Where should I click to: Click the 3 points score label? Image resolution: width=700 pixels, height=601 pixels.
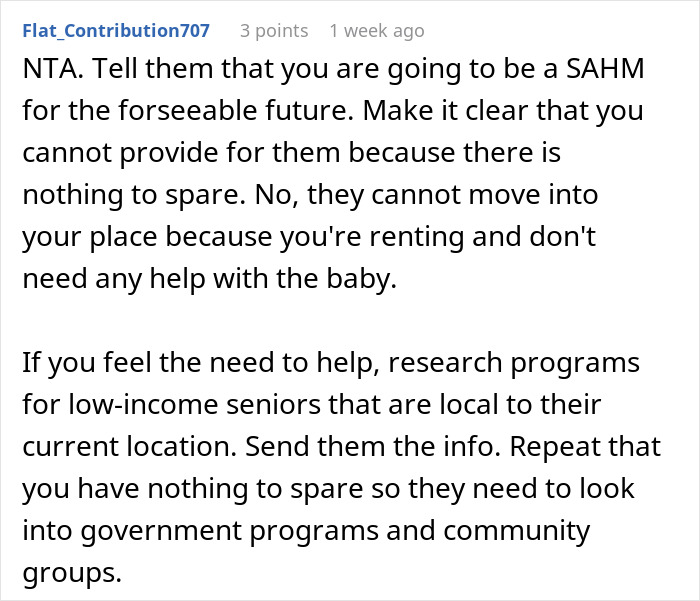pos(274,31)
